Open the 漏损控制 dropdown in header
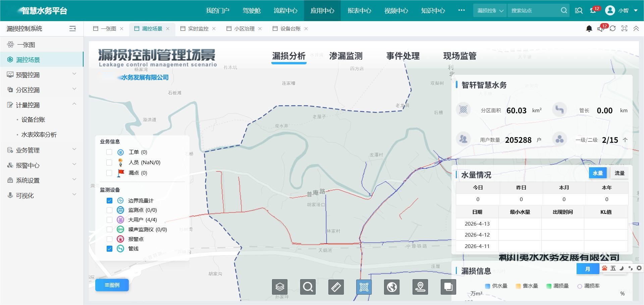This screenshot has width=644, height=305. click(x=490, y=10)
